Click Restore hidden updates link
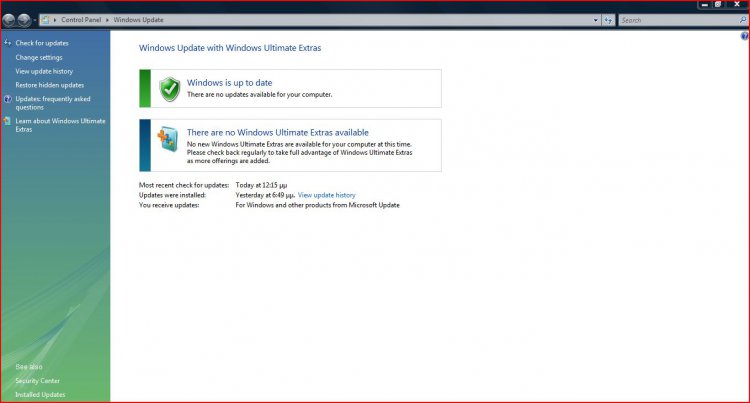Viewport: 750px width, 403px height. tap(49, 85)
